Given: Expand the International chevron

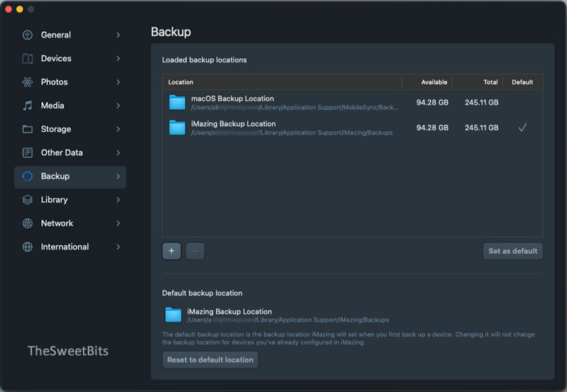Looking at the screenshot, I should [x=118, y=247].
